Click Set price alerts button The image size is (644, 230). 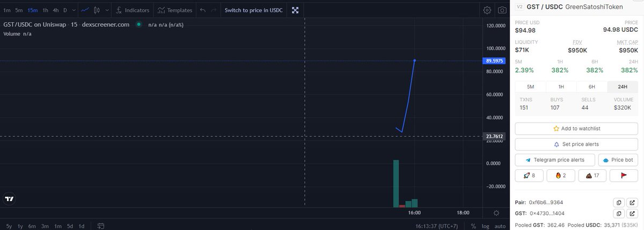(576, 144)
